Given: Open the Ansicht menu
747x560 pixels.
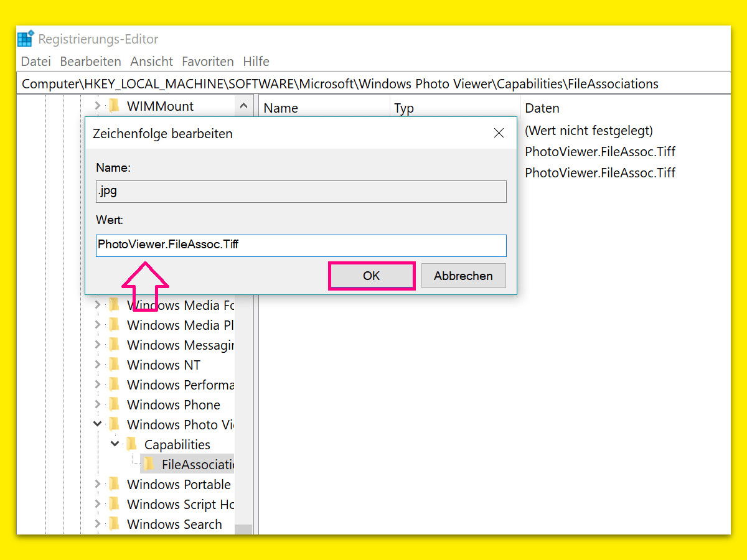Looking at the screenshot, I should coord(152,62).
